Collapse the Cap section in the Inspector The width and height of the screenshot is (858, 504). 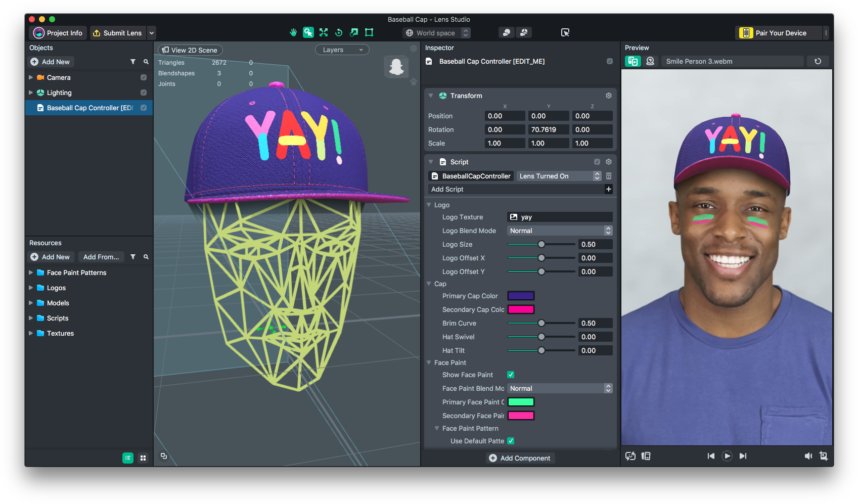[x=429, y=284]
